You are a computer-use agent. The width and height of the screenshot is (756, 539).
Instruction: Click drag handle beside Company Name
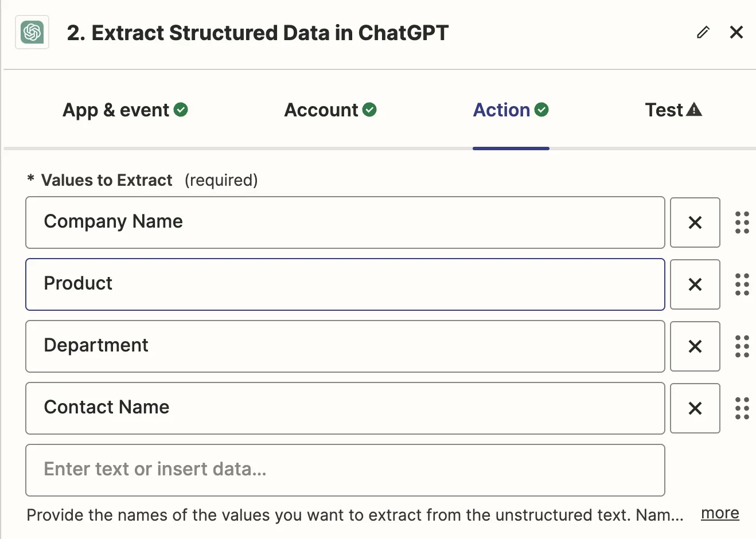742,222
